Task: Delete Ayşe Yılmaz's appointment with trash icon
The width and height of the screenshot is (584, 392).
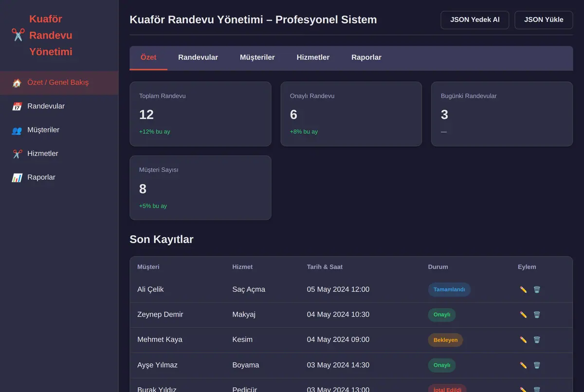Action: [x=537, y=365]
